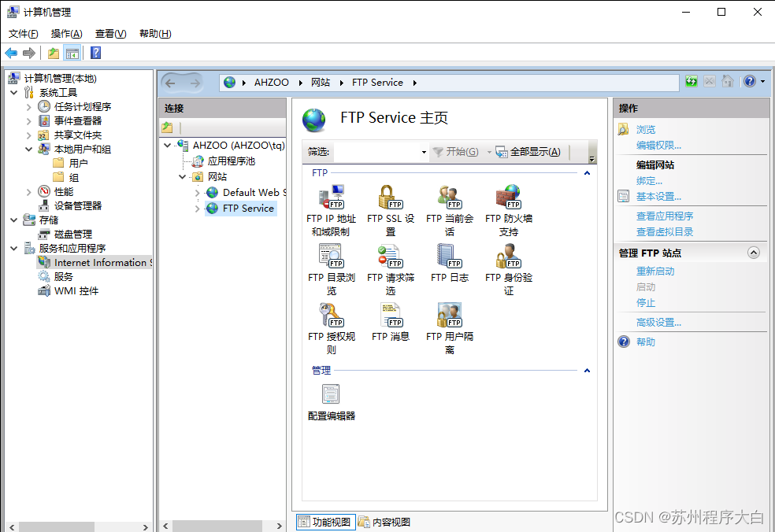This screenshot has height=532, width=775.
Task: Click the 绑定... link
Action: point(649,181)
